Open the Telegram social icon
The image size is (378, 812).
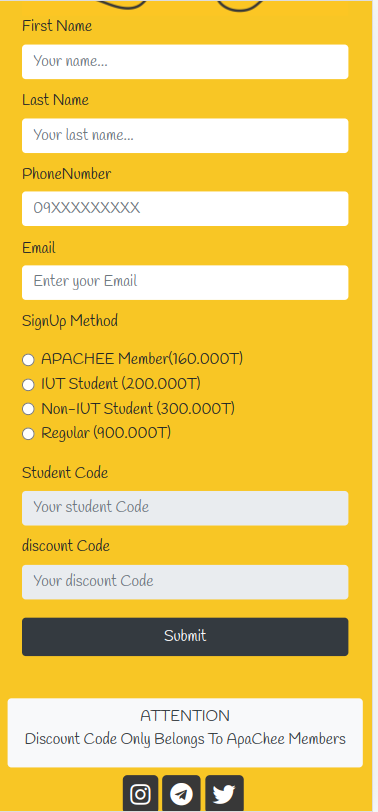(181, 793)
